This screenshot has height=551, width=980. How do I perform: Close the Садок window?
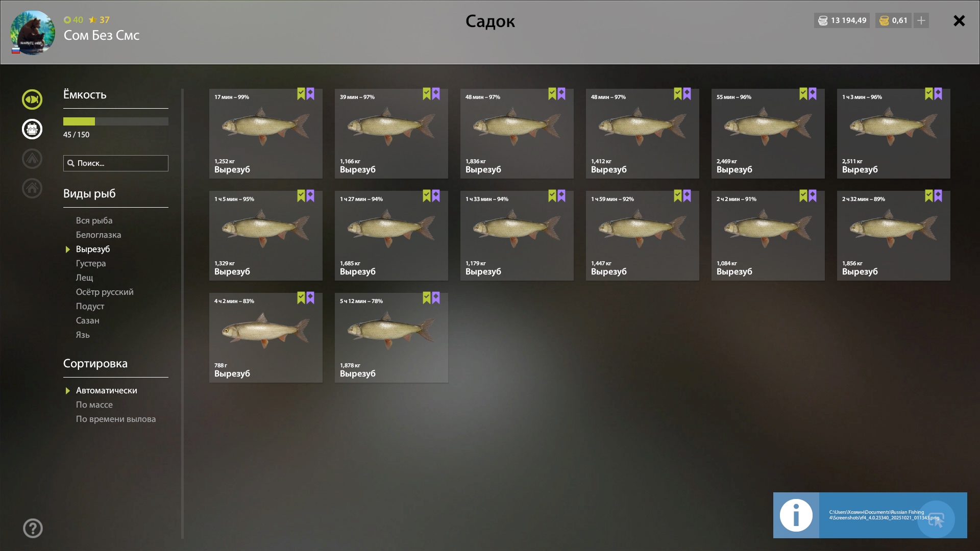[x=959, y=20]
